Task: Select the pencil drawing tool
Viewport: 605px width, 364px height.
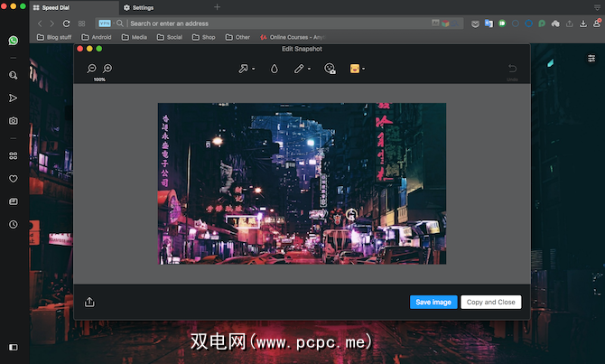Action: [x=299, y=69]
